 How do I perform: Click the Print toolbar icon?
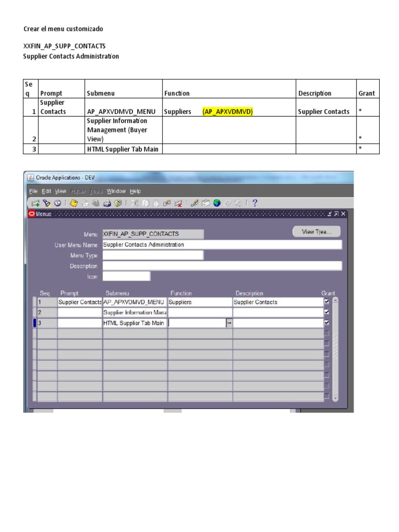pos(107,203)
